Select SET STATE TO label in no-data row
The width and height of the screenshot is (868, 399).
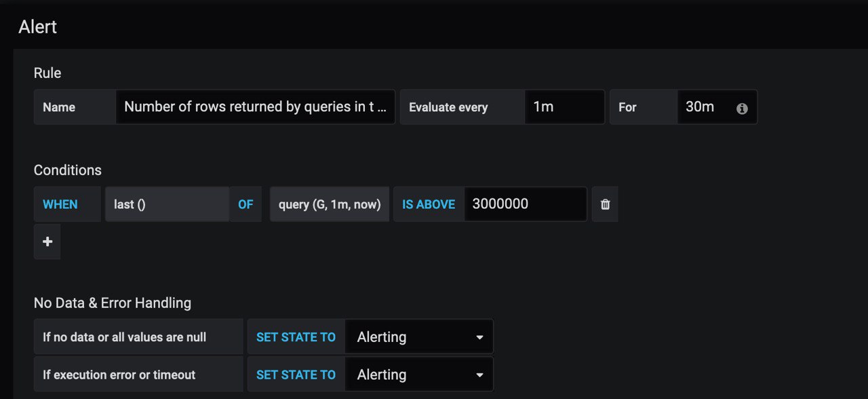(296, 337)
